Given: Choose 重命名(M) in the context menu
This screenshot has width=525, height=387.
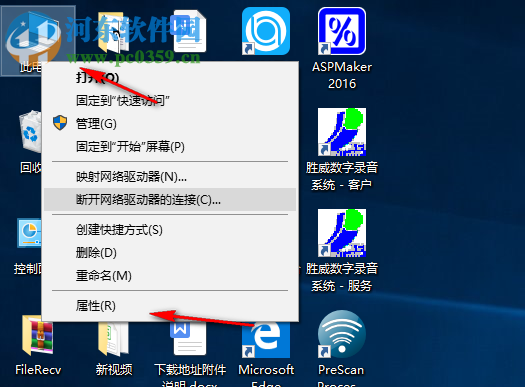Looking at the screenshot, I should pyautogui.click(x=170, y=276).
